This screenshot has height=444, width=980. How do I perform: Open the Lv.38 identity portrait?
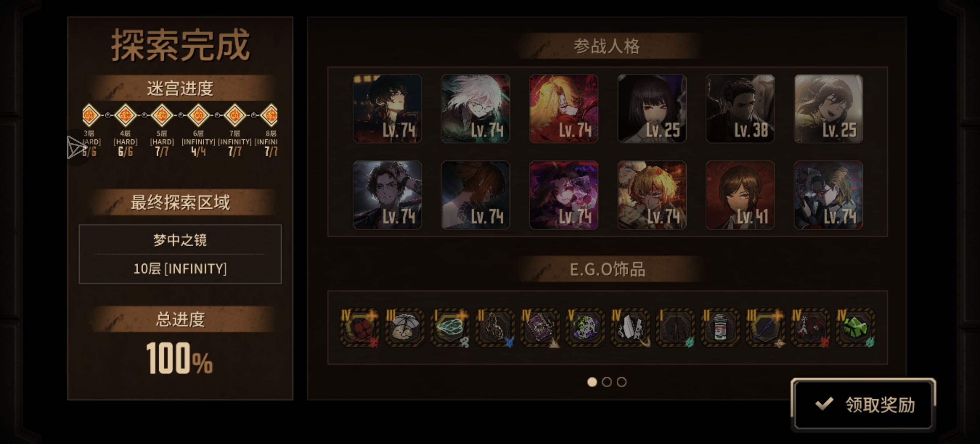740,109
